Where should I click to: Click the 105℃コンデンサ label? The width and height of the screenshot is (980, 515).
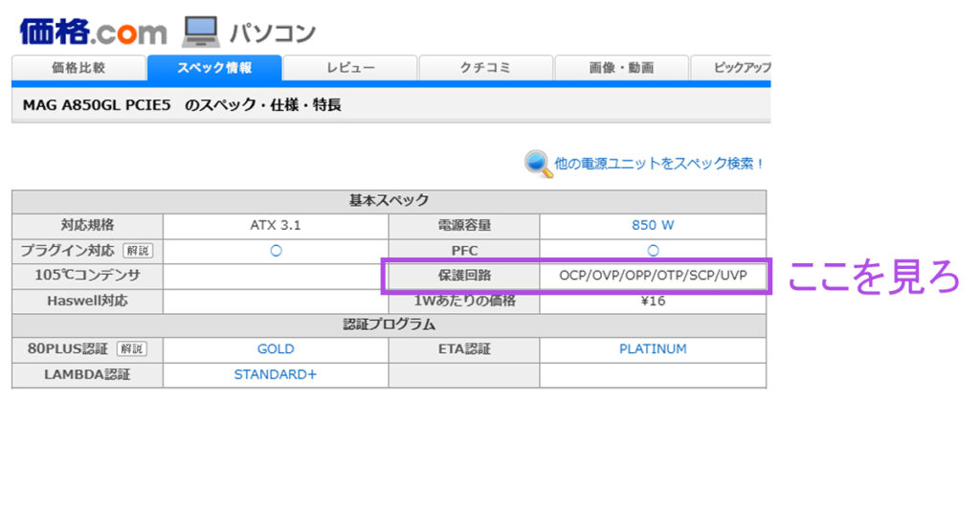[87, 276]
